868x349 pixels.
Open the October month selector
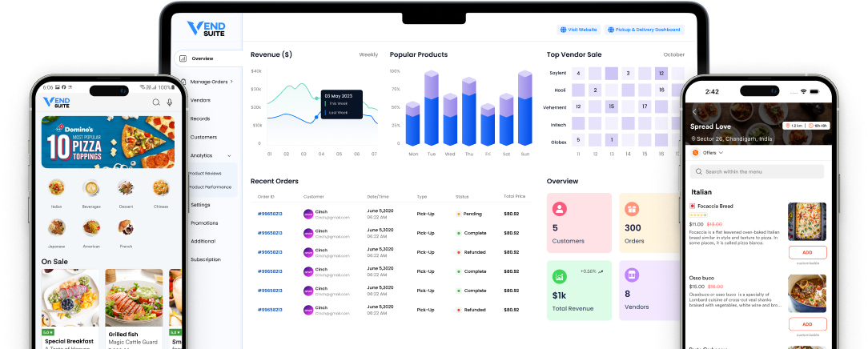coord(673,55)
